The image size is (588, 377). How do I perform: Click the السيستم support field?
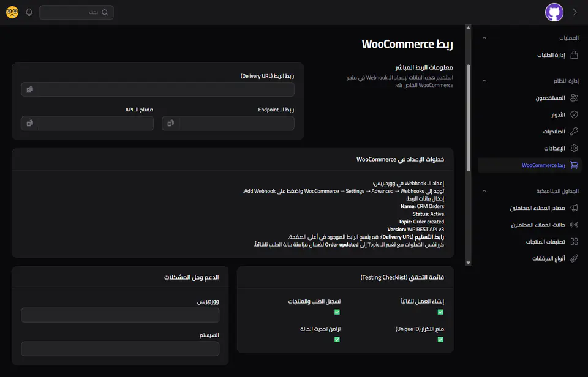tap(120, 349)
